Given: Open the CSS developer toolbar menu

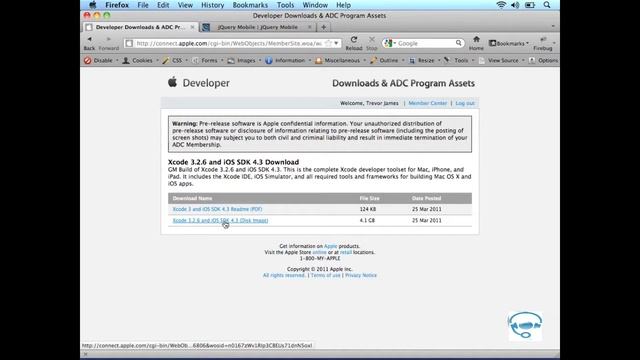Looking at the screenshot, I should pyautogui.click(x=175, y=60).
